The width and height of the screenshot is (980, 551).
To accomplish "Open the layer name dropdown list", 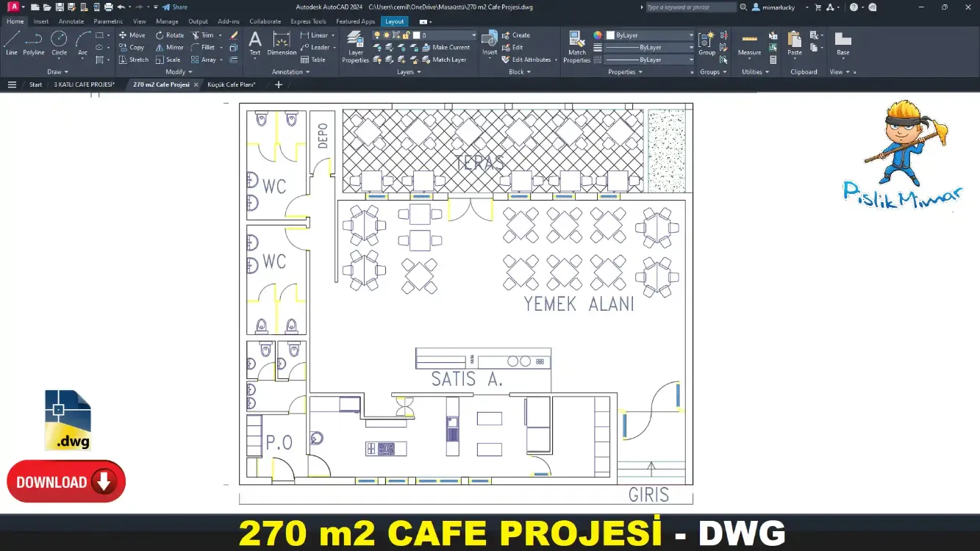I will 473,35.
